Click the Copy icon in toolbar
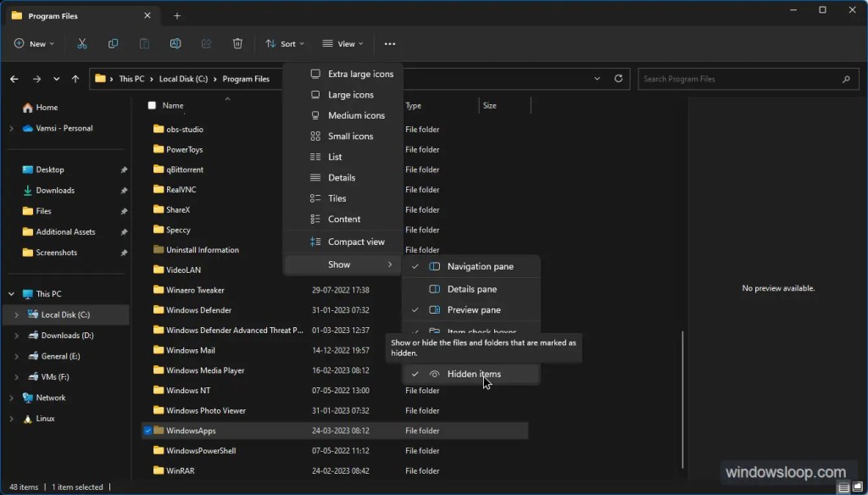 [113, 44]
